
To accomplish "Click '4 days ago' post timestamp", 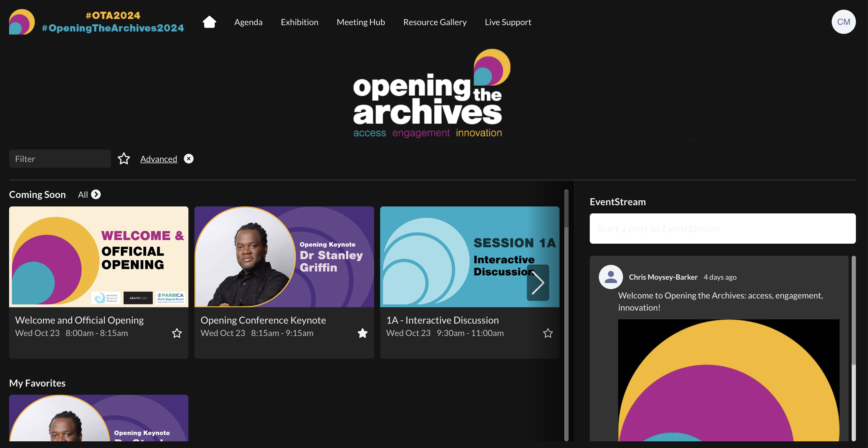I will coord(720,277).
